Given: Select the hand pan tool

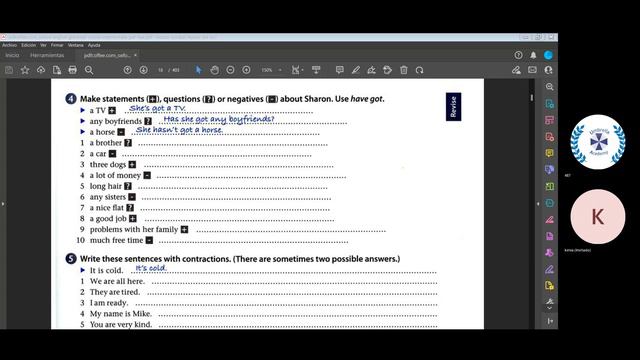Looking at the screenshot, I should [x=214, y=70].
